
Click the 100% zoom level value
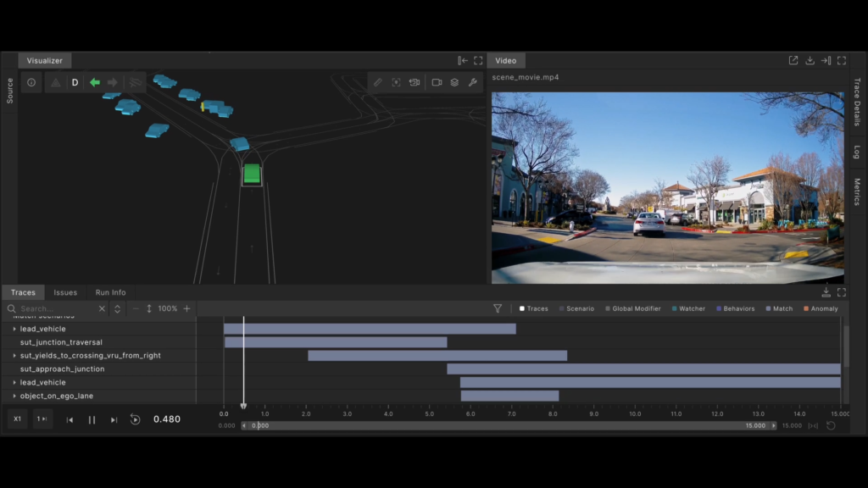[x=168, y=308]
